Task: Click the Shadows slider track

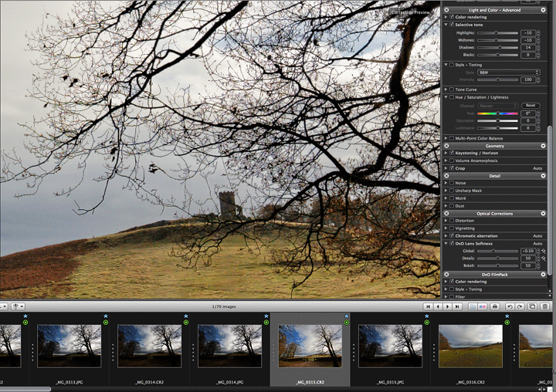Action: pyautogui.click(x=497, y=48)
